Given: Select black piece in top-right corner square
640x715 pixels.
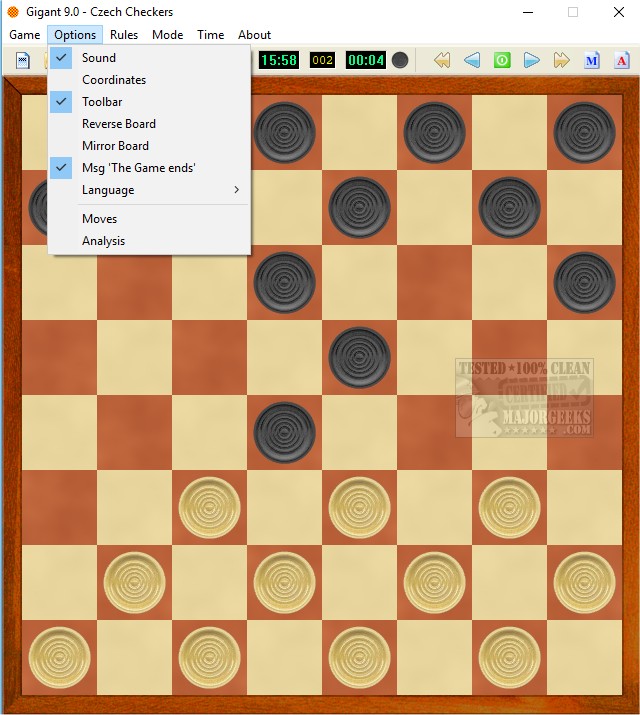Looking at the screenshot, I should click(x=584, y=133).
